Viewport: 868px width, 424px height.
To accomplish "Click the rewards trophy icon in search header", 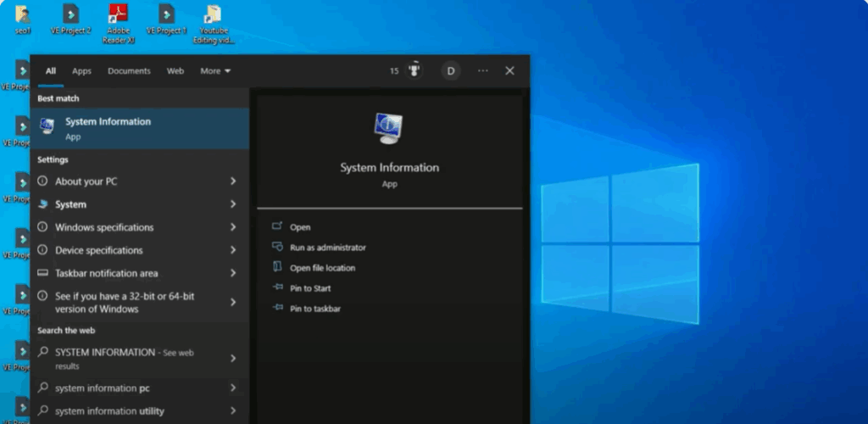I will click(x=415, y=70).
